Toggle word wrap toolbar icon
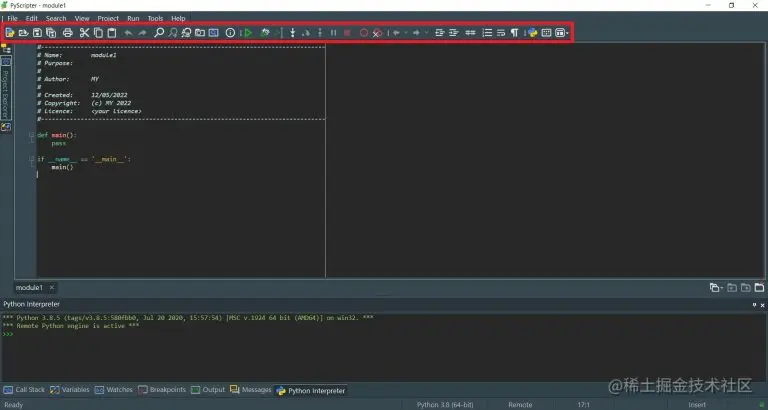The height and width of the screenshot is (410, 768). (501, 33)
